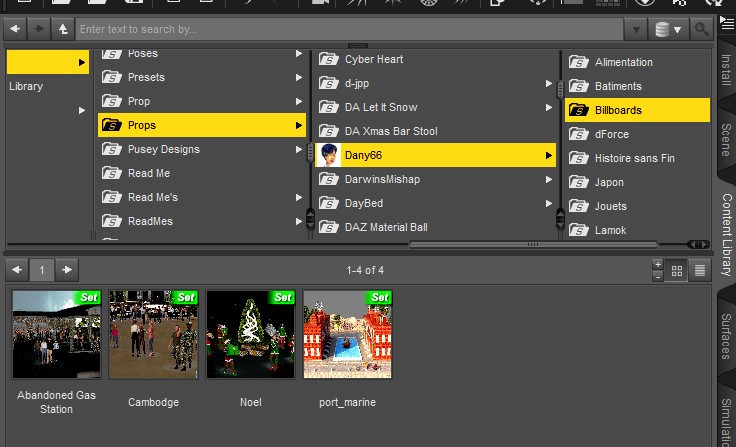Open the Japon folder
The height and width of the screenshot is (447, 736).
[x=637, y=182]
